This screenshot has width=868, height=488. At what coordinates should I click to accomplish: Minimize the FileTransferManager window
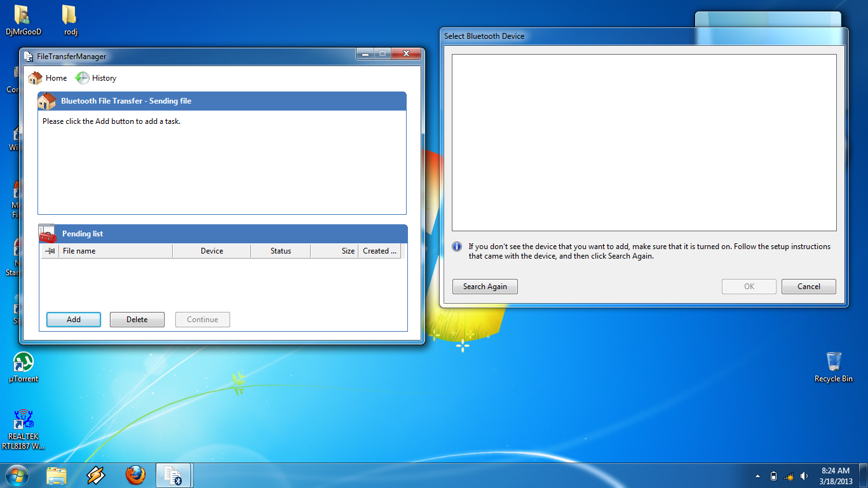[365, 55]
